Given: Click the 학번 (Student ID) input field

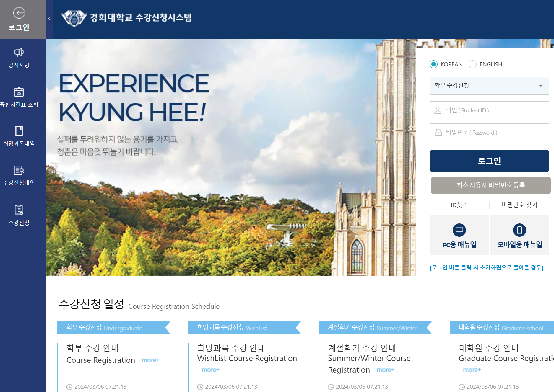Looking at the screenshot, I should pyautogui.click(x=489, y=110).
